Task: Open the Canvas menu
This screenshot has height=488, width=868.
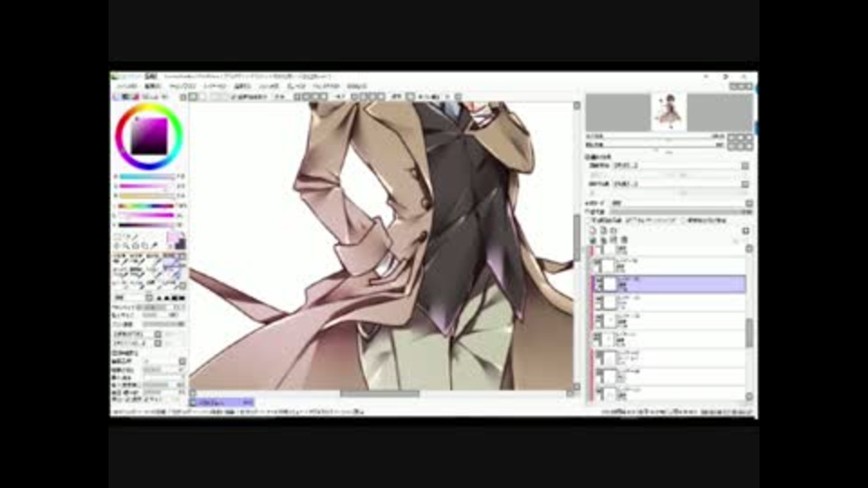Action: click(183, 87)
